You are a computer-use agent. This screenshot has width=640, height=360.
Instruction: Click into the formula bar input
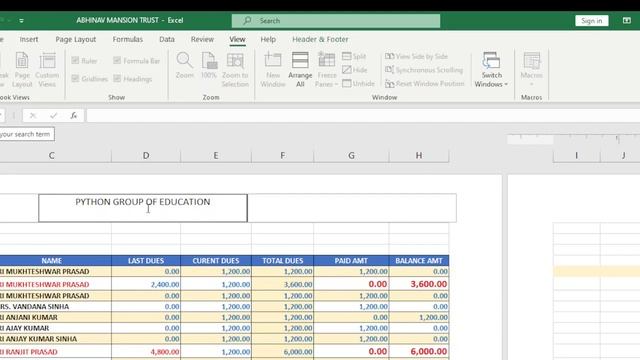coord(363,116)
